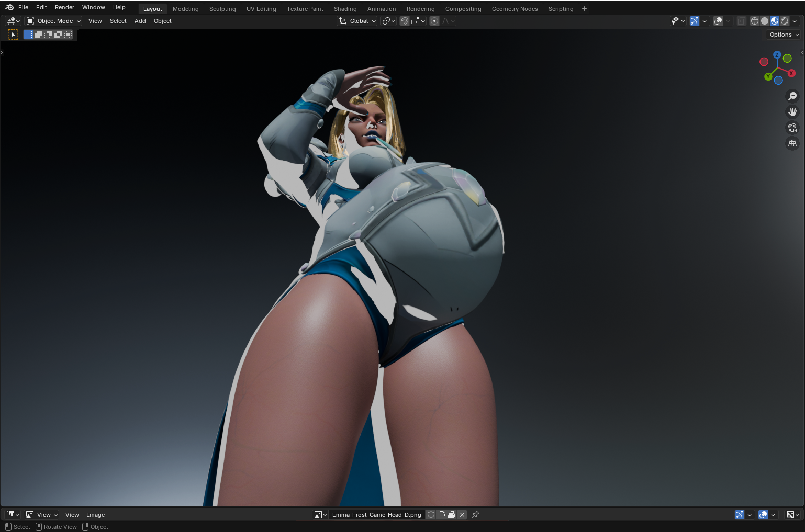Open the tool Options dropdown

coord(784,35)
